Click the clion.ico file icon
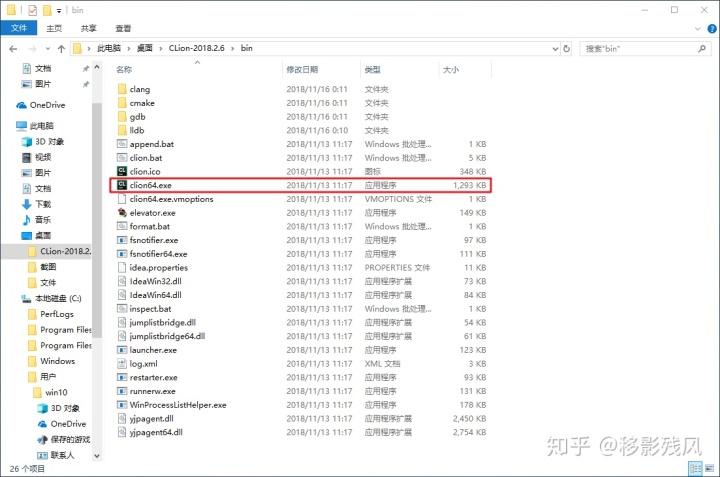Viewport: 720px width, 477px height. tap(122, 171)
